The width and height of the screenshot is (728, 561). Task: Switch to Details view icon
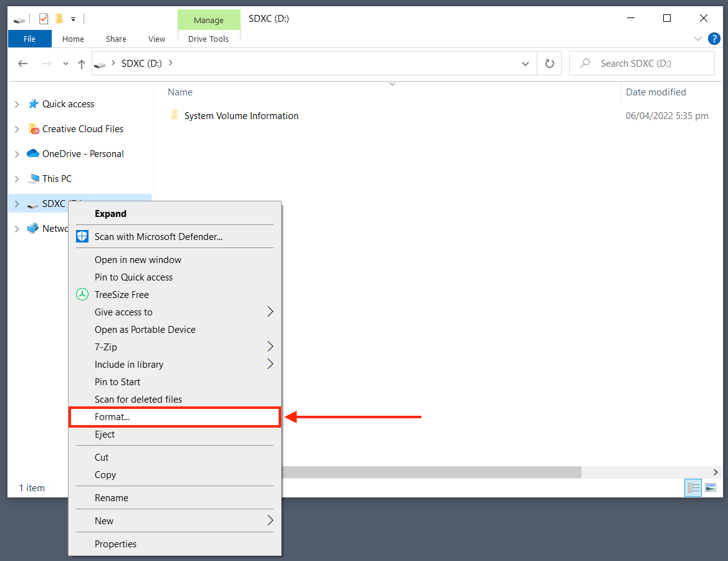(693, 487)
